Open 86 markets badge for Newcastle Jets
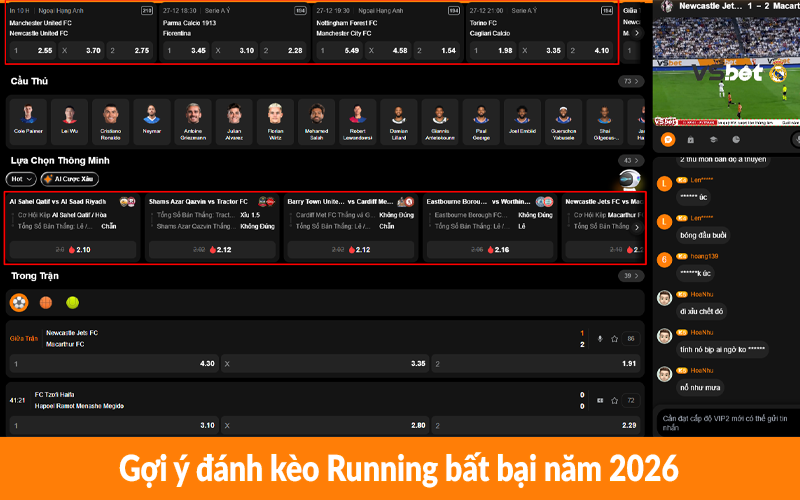This screenshot has width=800, height=500. pyautogui.click(x=631, y=339)
